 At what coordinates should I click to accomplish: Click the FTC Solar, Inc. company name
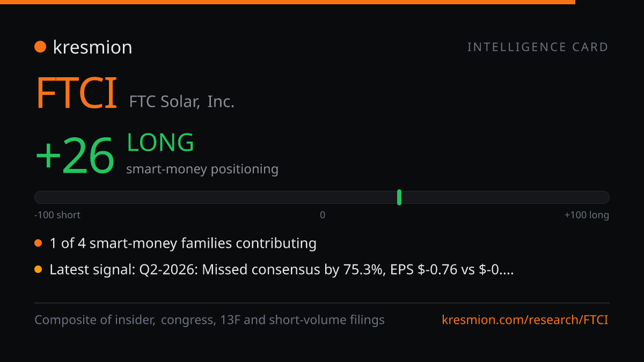[x=182, y=101]
